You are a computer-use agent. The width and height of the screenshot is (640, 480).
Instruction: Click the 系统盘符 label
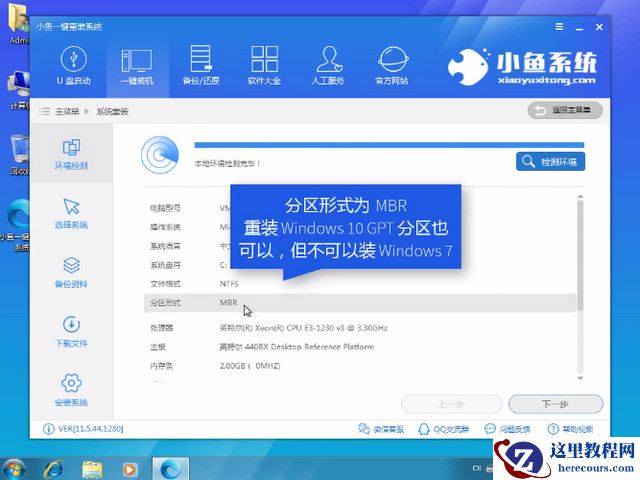pyautogui.click(x=165, y=265)
